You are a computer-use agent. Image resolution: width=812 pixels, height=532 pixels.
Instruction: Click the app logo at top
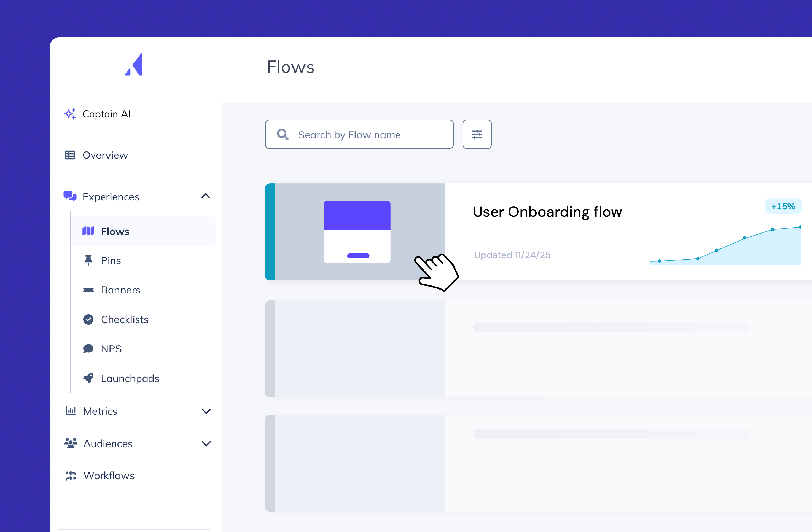point(135,65)
